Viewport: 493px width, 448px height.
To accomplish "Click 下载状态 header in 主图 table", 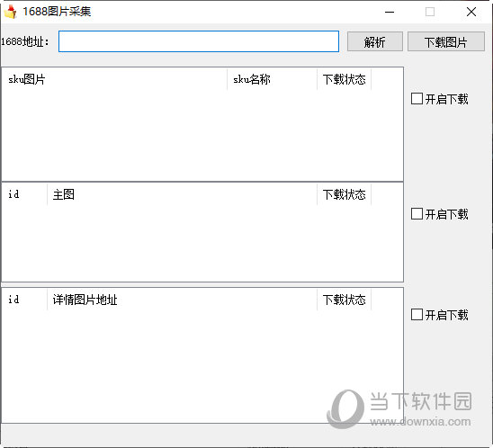I will pyautogui.click(x=344, y=194).
